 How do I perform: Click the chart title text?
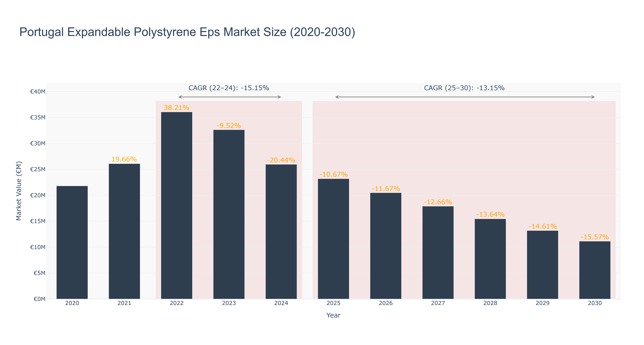187,32
